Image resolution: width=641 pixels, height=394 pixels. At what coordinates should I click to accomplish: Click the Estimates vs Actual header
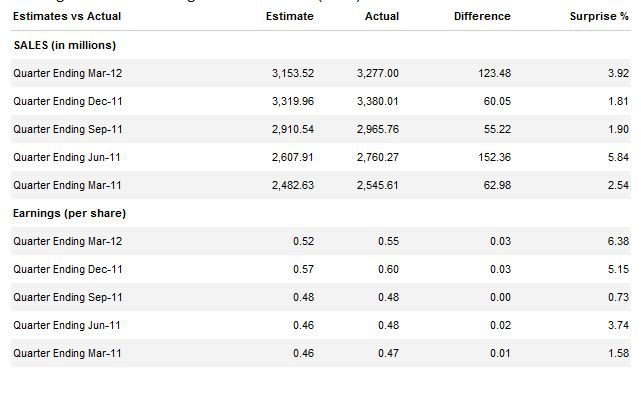click(x=67, y=16)
